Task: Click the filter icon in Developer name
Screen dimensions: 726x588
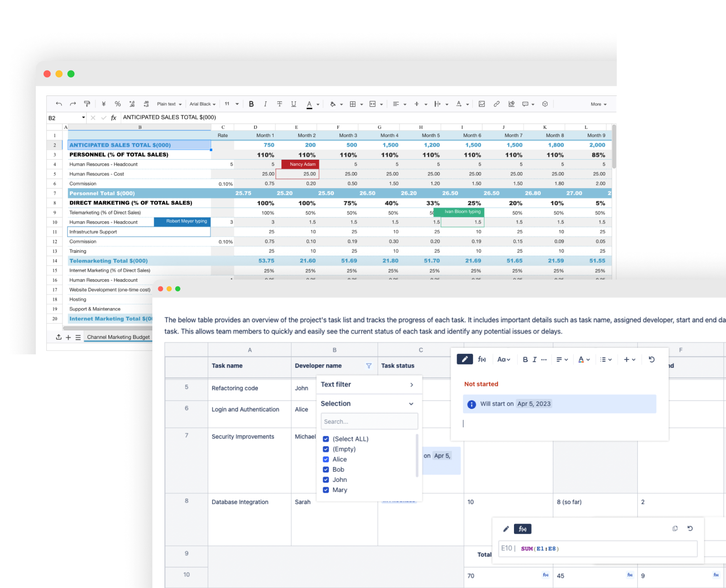Action: pos(369,366)
